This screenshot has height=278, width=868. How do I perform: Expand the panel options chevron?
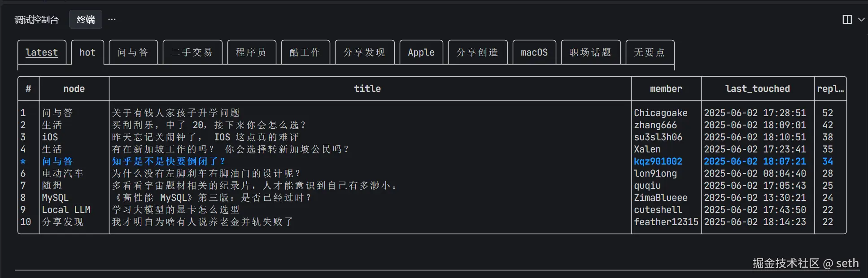[861, 19]
